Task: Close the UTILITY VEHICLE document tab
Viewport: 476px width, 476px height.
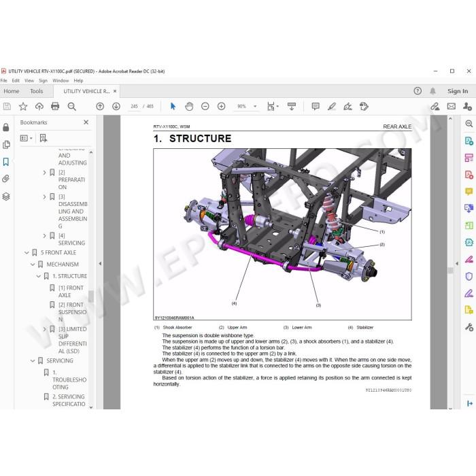Action: (x=115, y=91)
